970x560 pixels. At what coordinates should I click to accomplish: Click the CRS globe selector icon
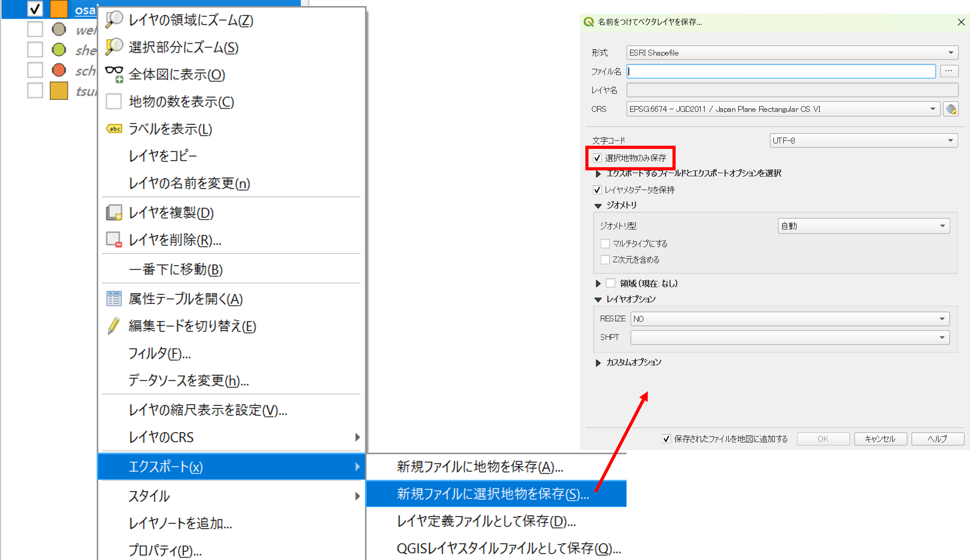point(951,109)
